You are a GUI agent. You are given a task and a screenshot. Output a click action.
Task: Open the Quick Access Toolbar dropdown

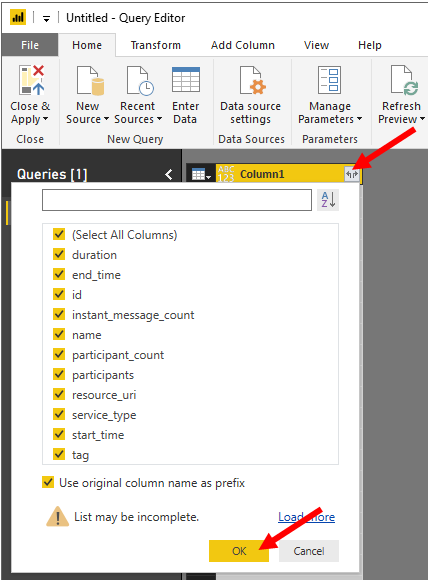(x=46, y=18)
